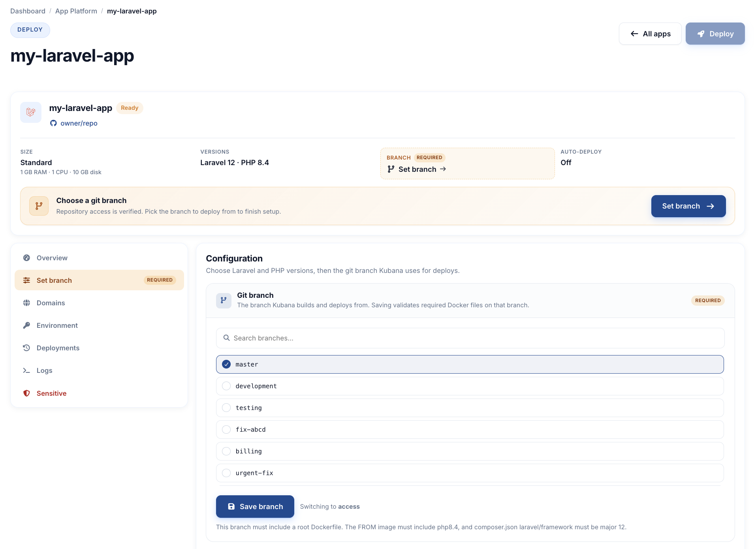Click the sliders icon next to Set branch

point(26,280)
